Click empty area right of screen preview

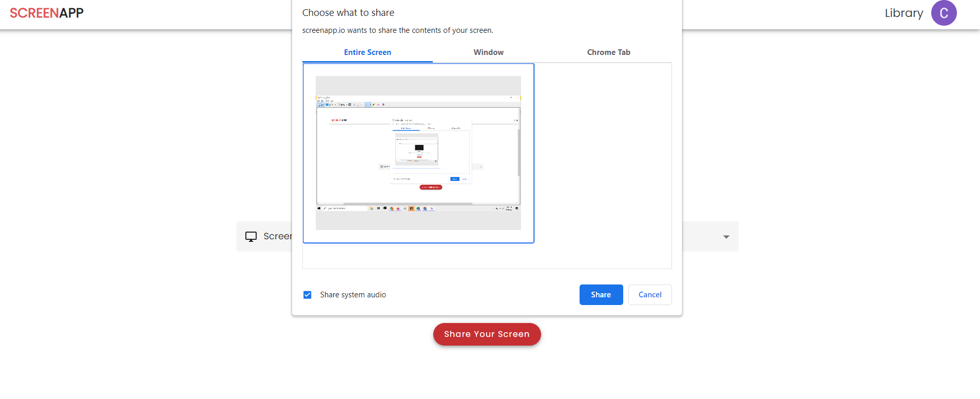click(x=603, y=154)
